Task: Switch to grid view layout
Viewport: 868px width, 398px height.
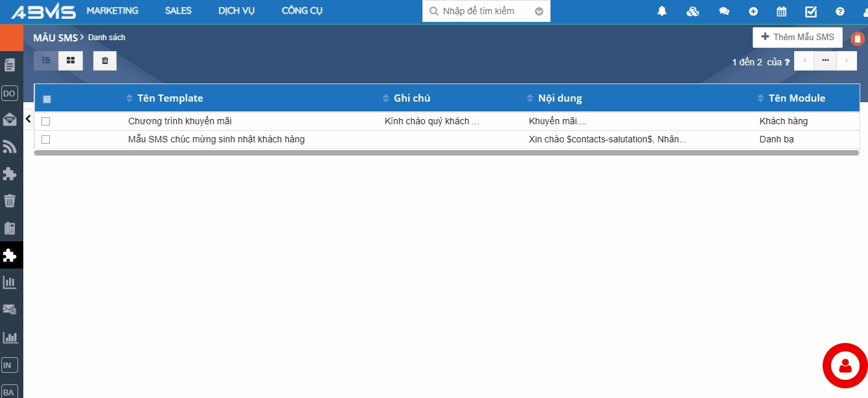Action: (71, 61)
